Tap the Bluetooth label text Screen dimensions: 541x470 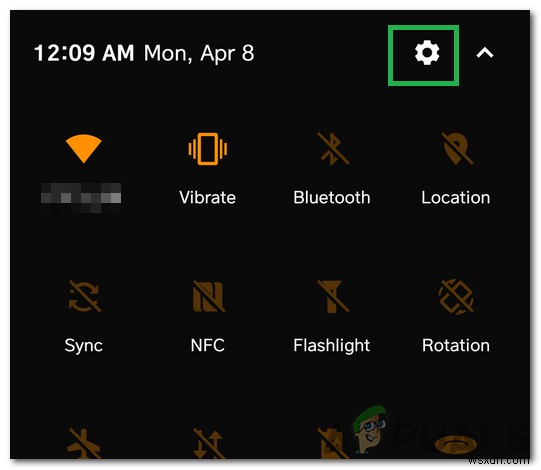point(332,198)
